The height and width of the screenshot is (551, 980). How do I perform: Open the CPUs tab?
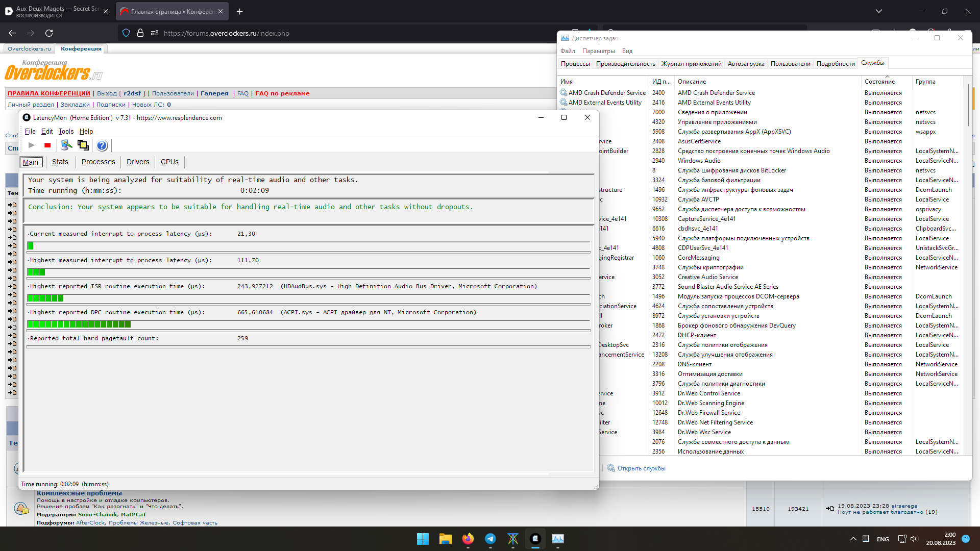click(x=169, y=162)
